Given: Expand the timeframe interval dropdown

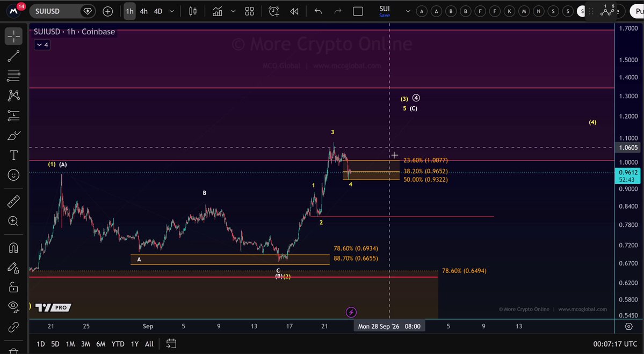Looking at the screenshot, I should (x=172, y=11).
